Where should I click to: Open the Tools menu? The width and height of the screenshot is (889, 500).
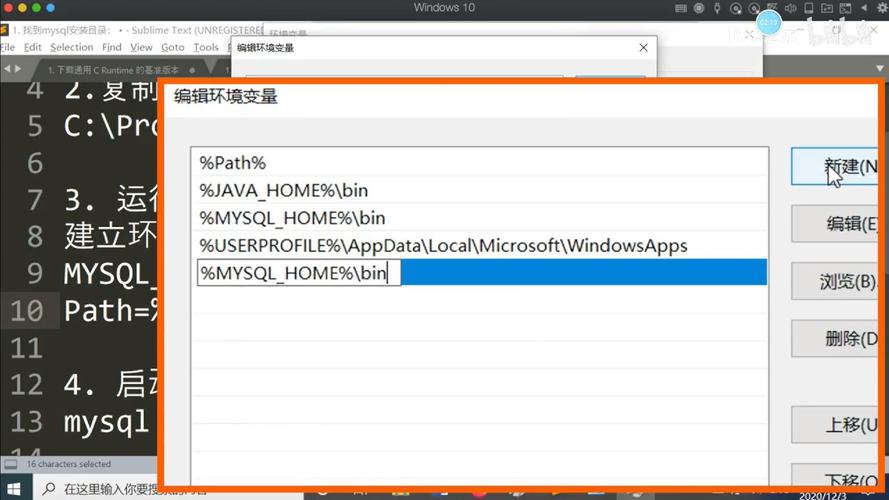click(206, 47)
